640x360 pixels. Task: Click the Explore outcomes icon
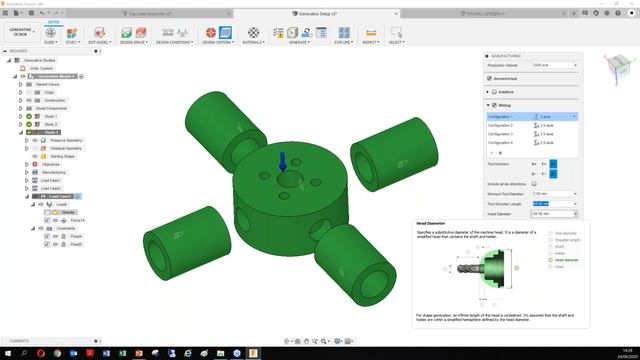pyautogui.click(x=344, y=33)
